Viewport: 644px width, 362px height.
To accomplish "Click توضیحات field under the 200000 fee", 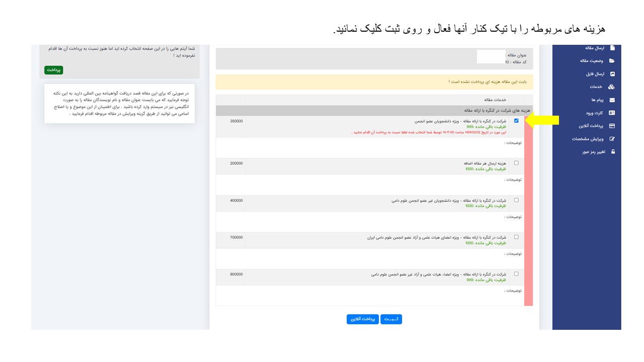I will (370, 185).
